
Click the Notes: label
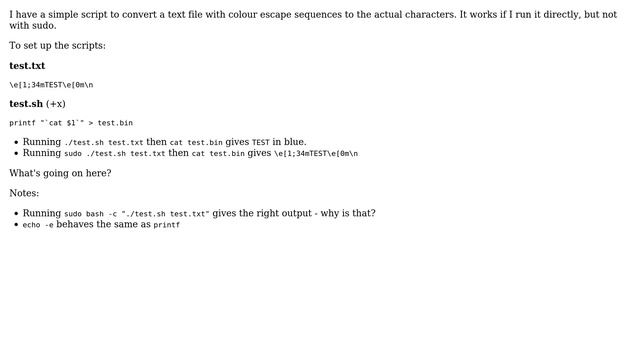pyautogui.click(x=24, y=193)
